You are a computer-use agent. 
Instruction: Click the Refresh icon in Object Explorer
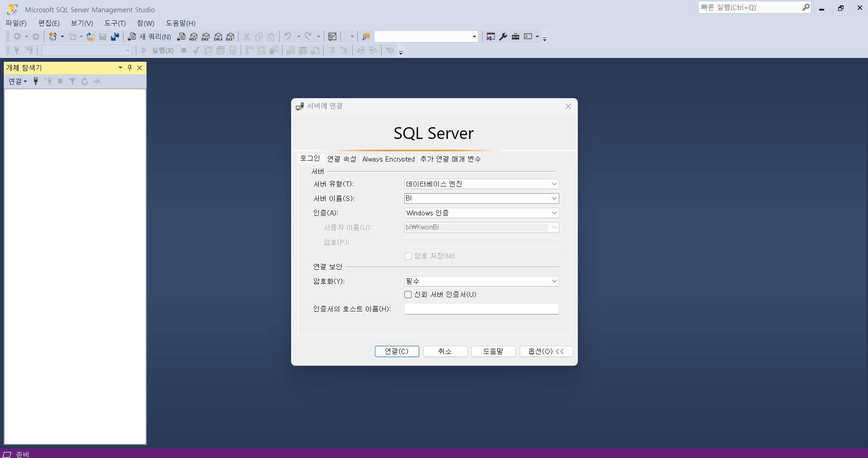tap(85, 81)
